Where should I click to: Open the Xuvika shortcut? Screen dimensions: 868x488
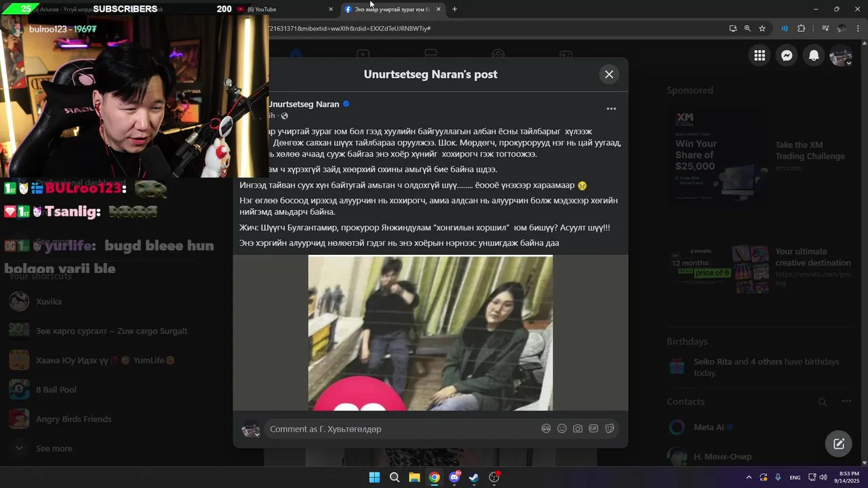49,302
